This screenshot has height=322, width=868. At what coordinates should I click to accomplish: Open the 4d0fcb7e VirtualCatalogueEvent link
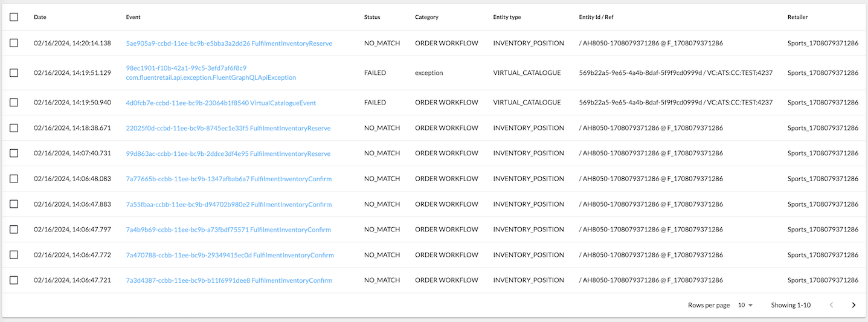tap(220, 103)
